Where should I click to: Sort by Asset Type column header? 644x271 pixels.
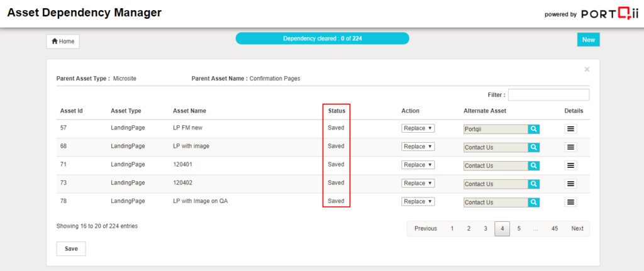[126, 111]
